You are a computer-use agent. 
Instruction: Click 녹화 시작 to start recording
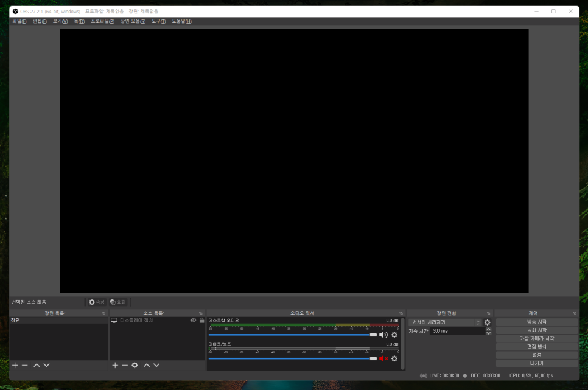click(537, 330)
